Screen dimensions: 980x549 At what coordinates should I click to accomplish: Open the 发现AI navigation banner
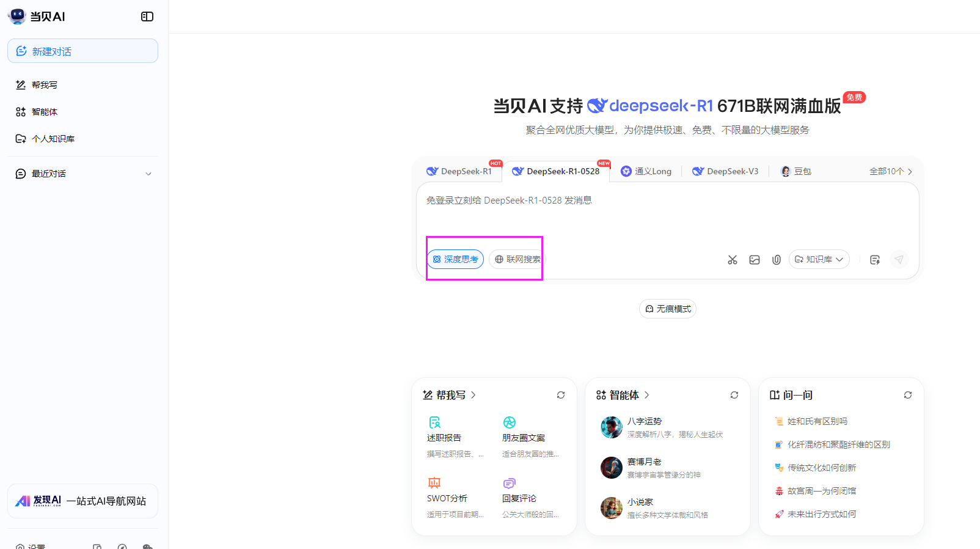[x=82, y=501]
